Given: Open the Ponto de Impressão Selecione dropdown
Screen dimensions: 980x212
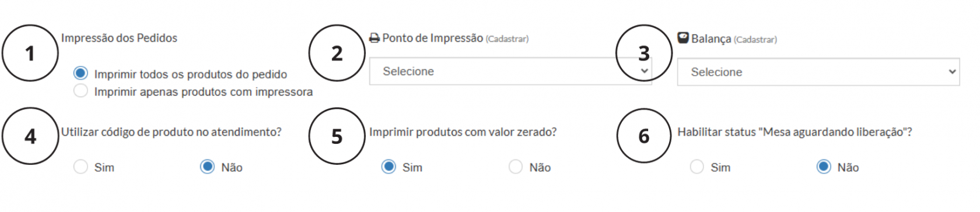Looking at the screenshot, I should coord(510,71).
